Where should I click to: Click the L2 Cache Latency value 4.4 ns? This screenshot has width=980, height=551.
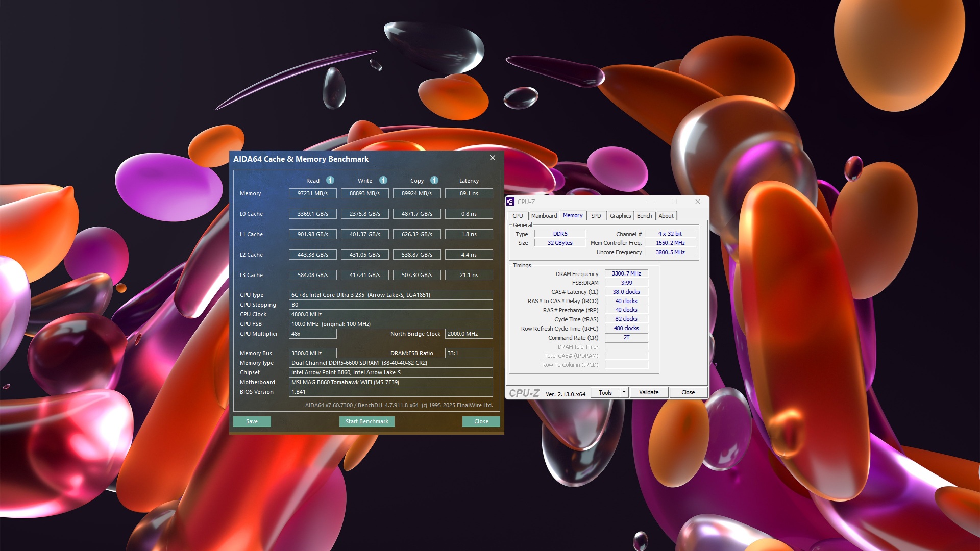[x=469, y=255]
